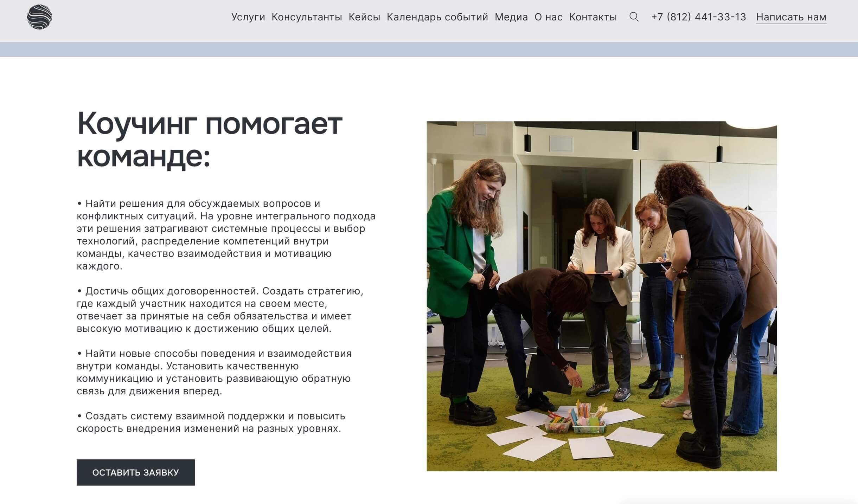
Task: Open Календарь событий in navigation
Action: [x=437, y=17]
